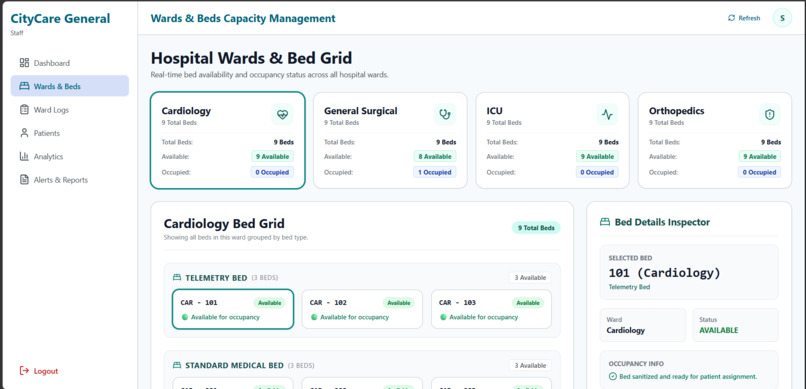Open the S user avatar
Image resolution: width=806 pixels, height=389 pixels.
tap(782, 18)
